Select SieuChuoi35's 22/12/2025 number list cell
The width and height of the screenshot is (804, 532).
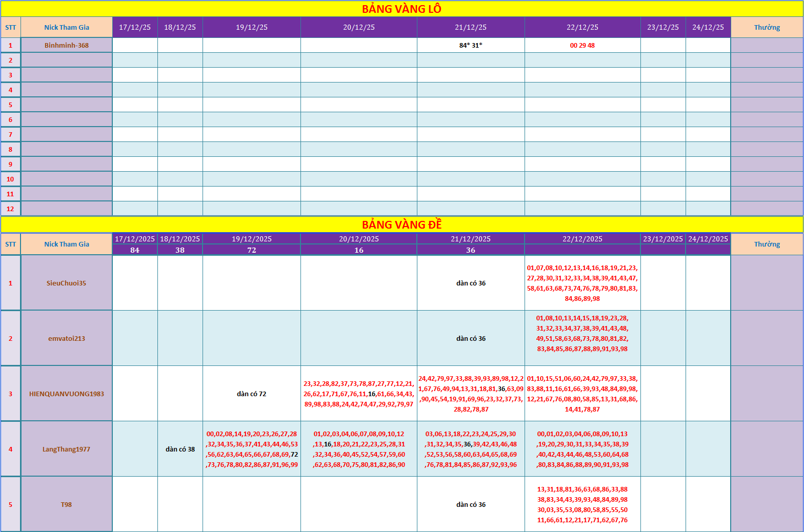point(582,283)
